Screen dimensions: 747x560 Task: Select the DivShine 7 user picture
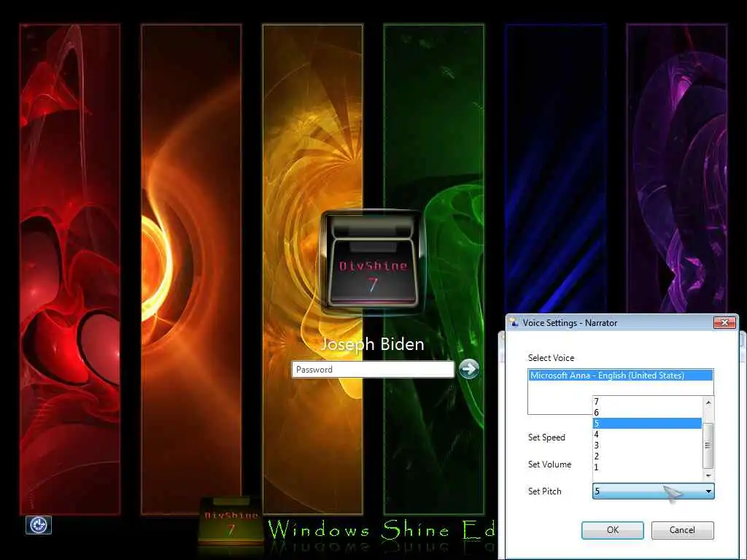coord(372,262)
